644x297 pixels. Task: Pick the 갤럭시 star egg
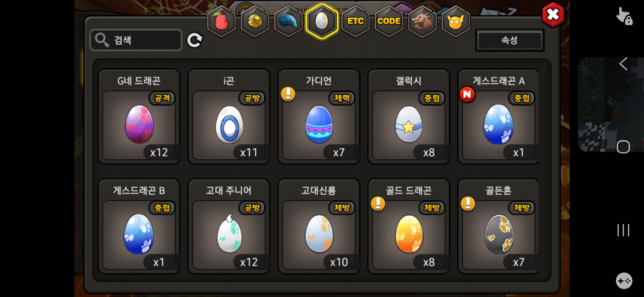(409, 117)
